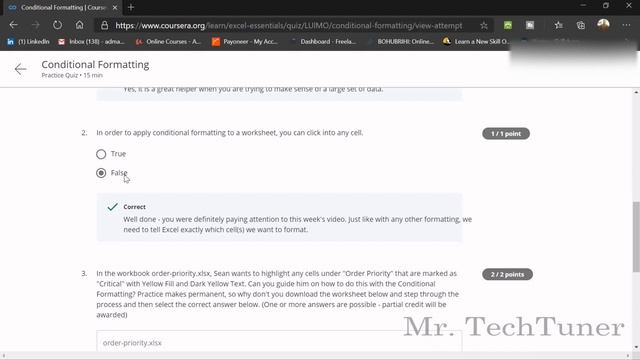
Task: Click the vertical scrollbar thumb
Action: (x=636, y=236)
